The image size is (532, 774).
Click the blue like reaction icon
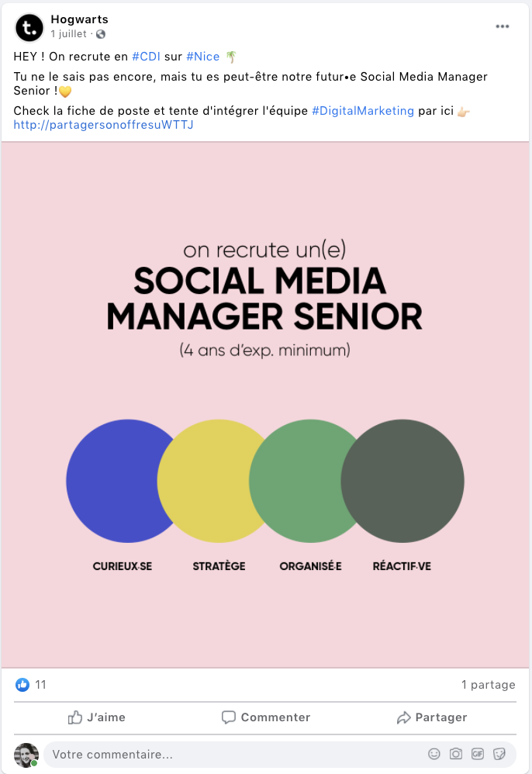point(22,685)
